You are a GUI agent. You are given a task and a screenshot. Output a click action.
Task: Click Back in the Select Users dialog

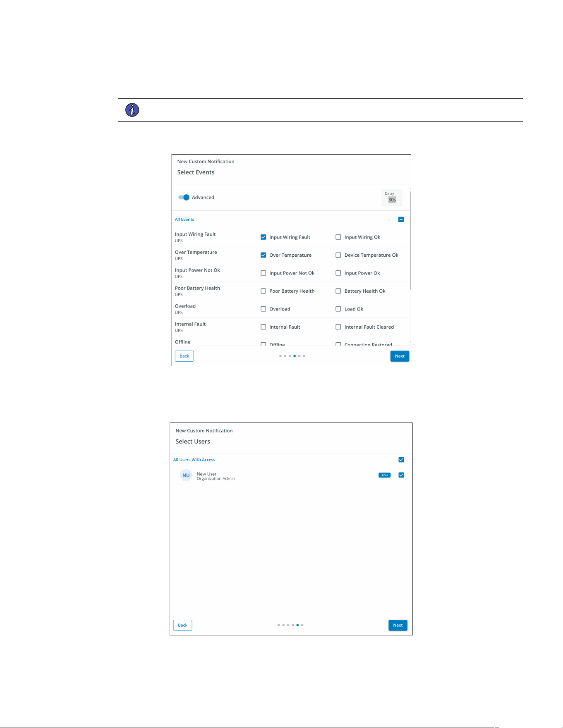click(x=182, y=625)
